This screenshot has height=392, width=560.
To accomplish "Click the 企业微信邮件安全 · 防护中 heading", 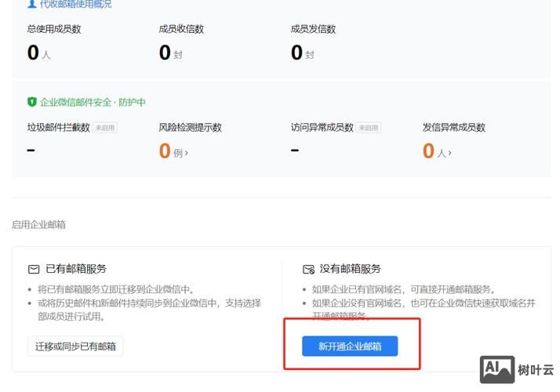I will pyautogui.click(x=93, y=102).
